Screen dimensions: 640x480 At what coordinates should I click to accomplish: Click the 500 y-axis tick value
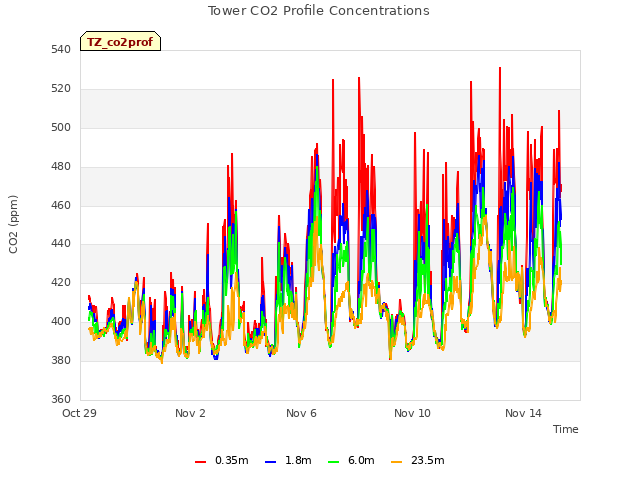61,128
